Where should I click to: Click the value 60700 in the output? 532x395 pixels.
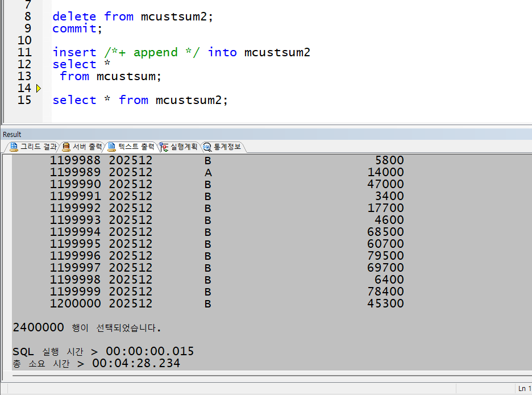(385, 244)
